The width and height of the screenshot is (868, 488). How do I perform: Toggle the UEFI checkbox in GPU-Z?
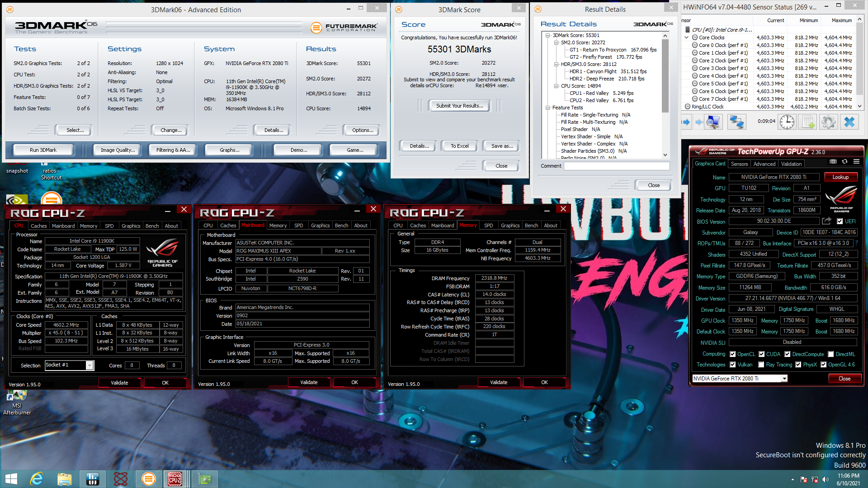pyautogui.click(x=840, y=221)
